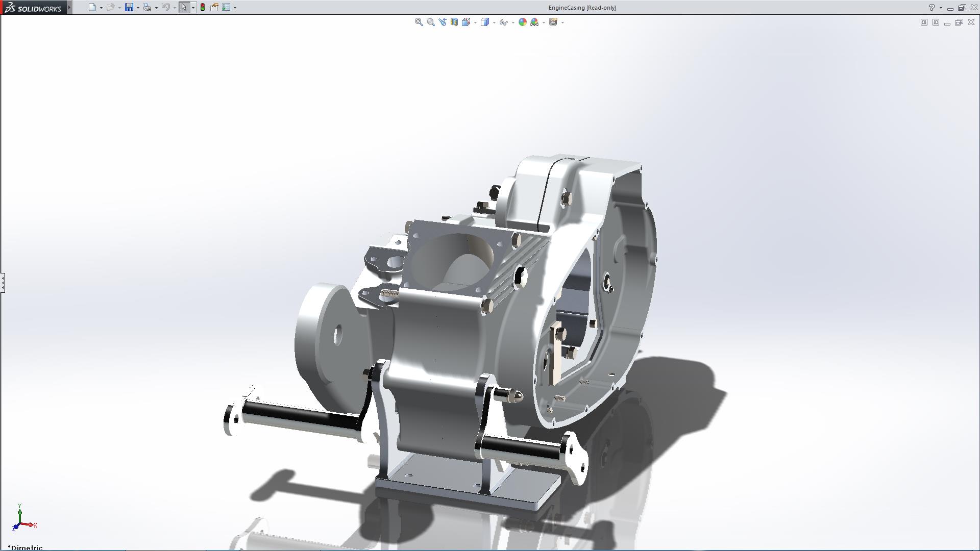Click the File Properties icon
The image size is (980, 551).
[214, 7]
